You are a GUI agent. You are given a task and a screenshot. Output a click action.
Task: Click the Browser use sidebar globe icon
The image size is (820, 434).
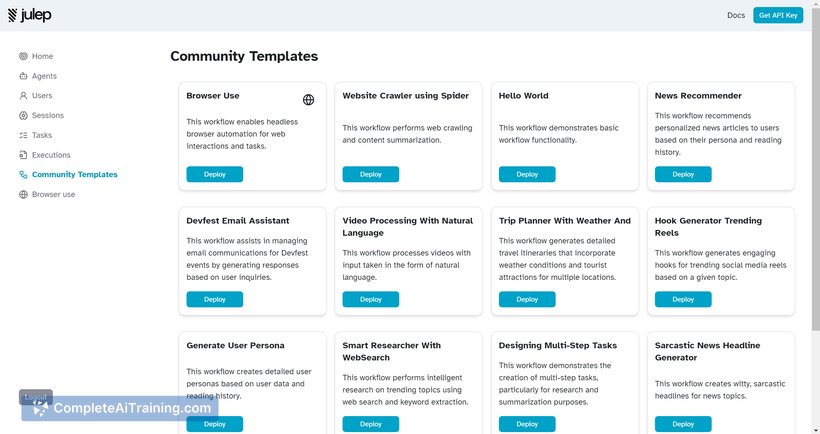coord(23,195)
